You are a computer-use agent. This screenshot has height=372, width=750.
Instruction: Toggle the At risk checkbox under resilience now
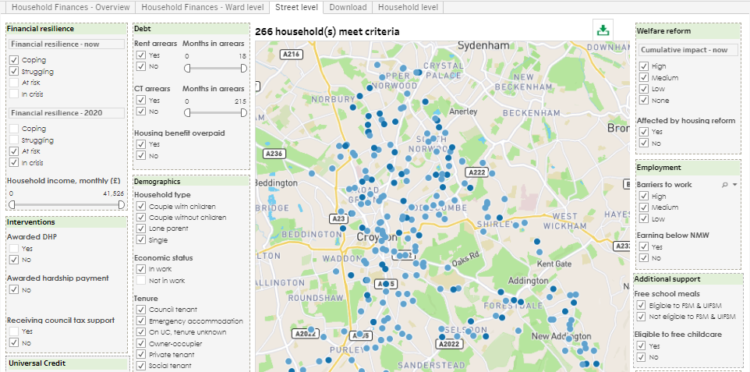pyautogui.click(x=14, y=83)
